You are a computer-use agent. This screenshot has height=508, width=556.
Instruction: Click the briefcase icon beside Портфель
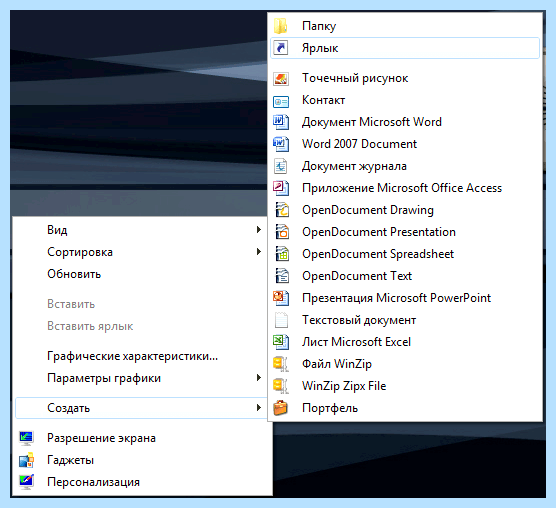(x=280, y=408)
